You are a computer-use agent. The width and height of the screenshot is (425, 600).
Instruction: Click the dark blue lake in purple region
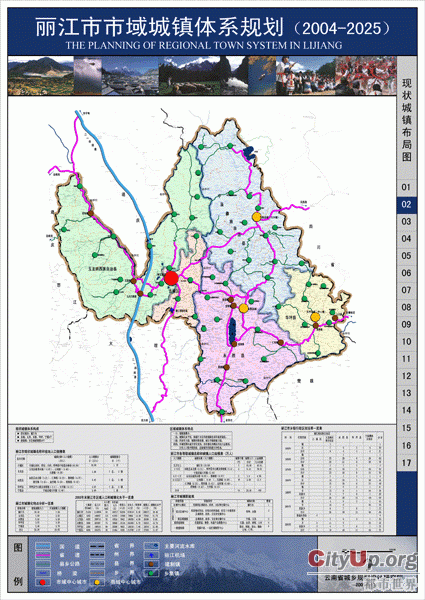[x=232, y=331]
